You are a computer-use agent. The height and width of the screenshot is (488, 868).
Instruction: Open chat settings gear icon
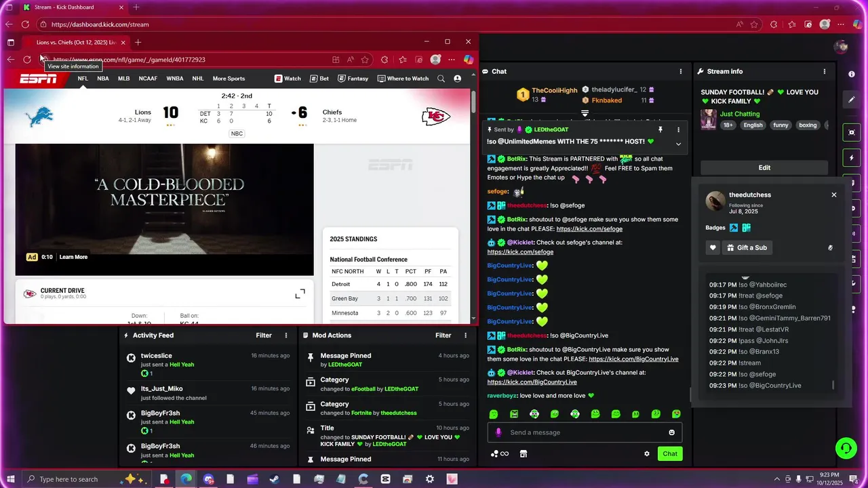click(x=647, y=453)
